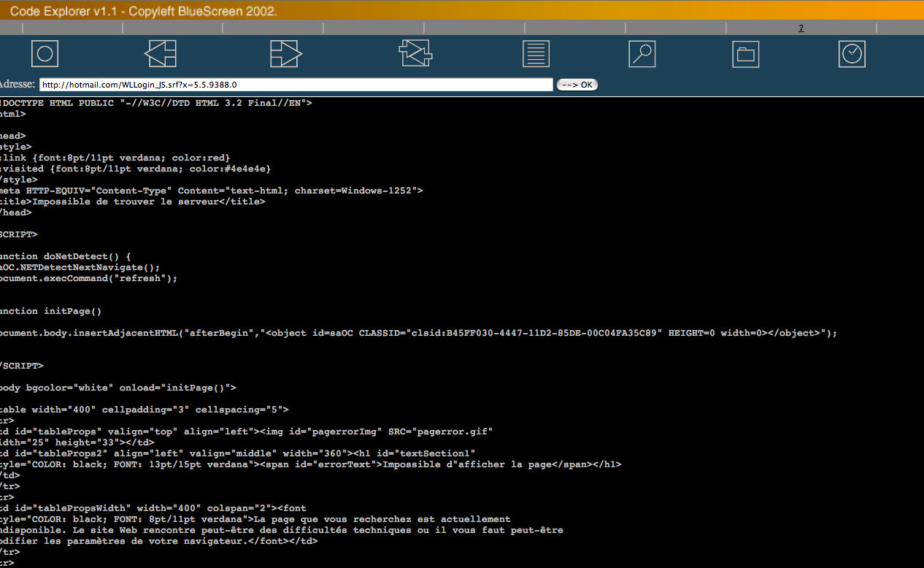
Task: Click the "saOC.NETDetectNextNavigate();" code line
Action: coord(80,267)
